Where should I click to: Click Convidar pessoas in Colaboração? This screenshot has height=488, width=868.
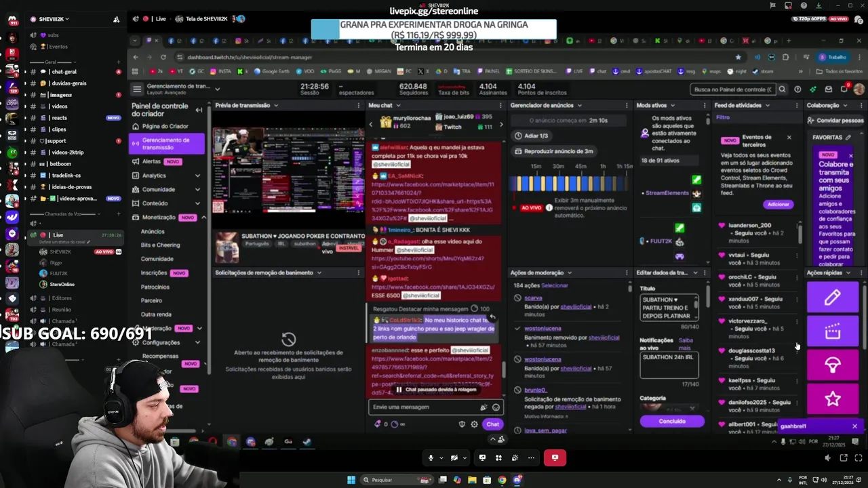point(835,121)
